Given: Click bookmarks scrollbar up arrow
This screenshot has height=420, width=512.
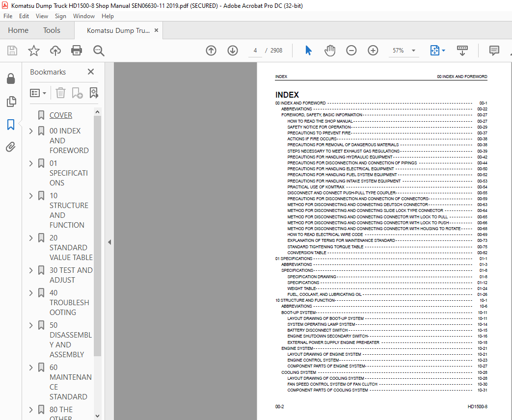Looking at the screenshot, I should (x=97, y=112).
